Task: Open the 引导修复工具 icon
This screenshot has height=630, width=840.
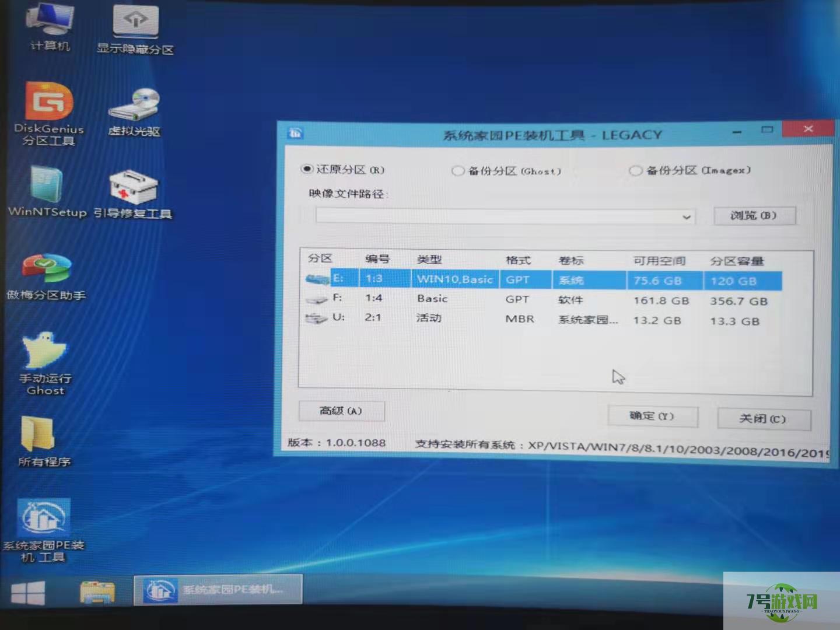Action: click(x=133, y=194)
